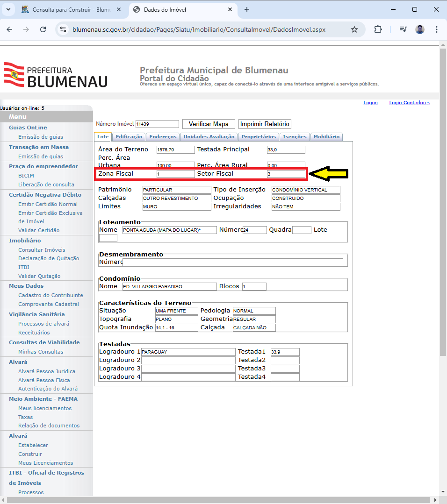Open the Chrome profile avatar
The image size is (447, 504).
420,29
